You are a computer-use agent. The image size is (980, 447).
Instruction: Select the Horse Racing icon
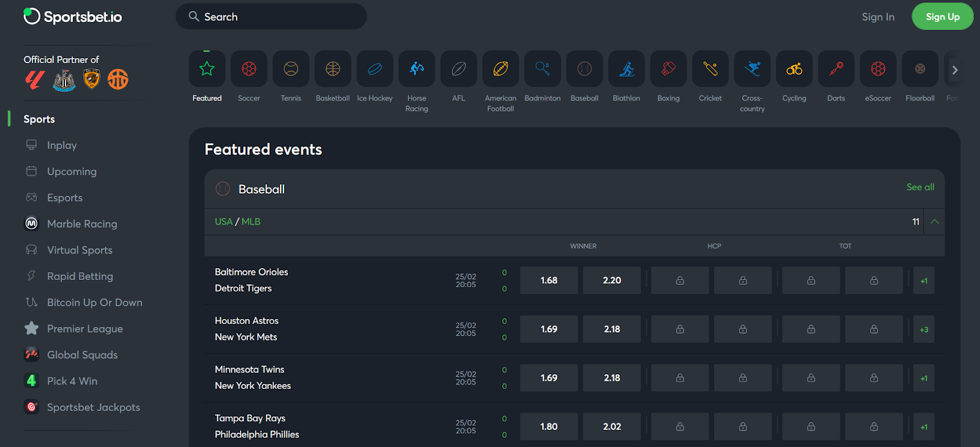point(417,69)
